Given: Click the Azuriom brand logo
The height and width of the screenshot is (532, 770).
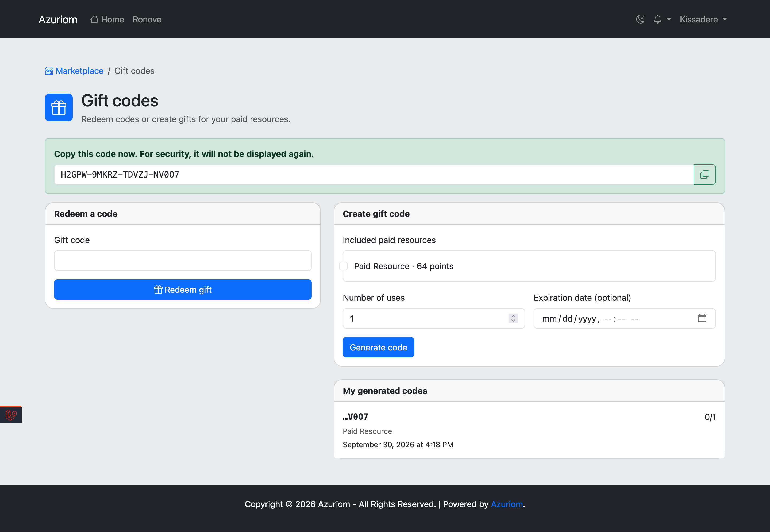Looking at the screenshot, I should coord(58,19).
